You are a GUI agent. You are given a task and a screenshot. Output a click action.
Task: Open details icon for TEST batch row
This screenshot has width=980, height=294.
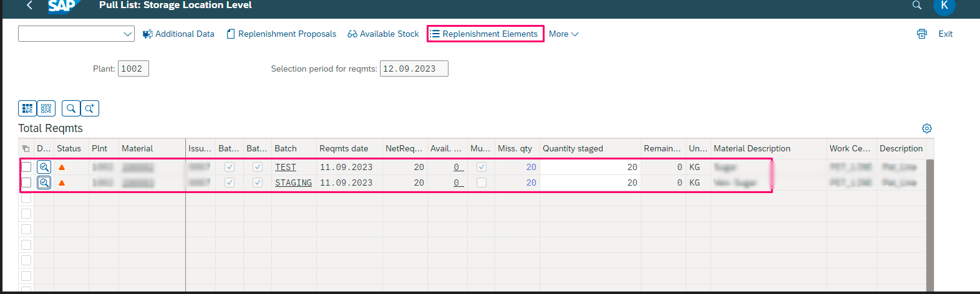[44, 167]
